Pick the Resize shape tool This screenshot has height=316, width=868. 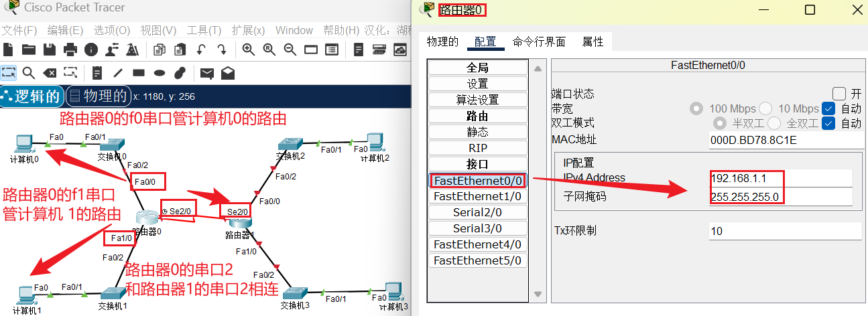click(70, 72)
